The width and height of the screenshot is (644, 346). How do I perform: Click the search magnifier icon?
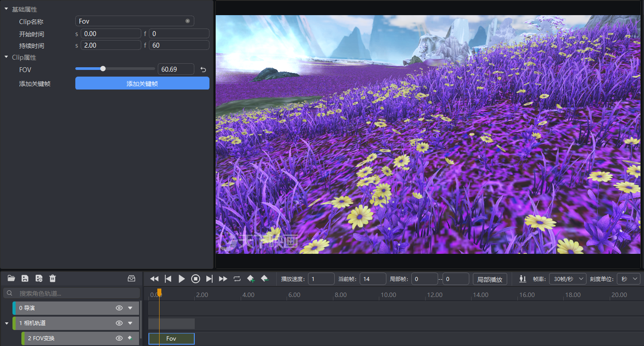9,293
